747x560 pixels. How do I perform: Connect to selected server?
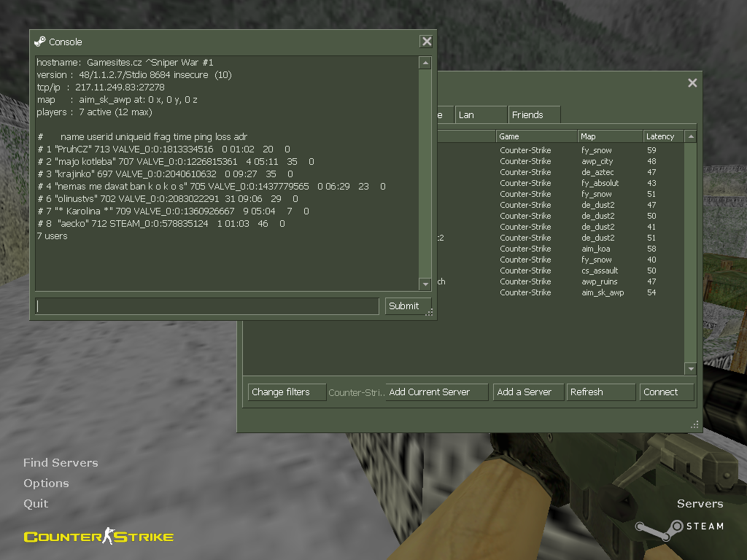click(667, 392)
